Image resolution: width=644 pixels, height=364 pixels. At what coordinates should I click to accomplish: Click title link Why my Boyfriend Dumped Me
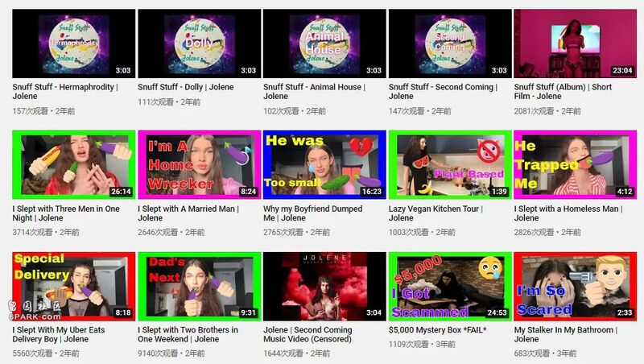pyautogui.click(x=312, y=213)
